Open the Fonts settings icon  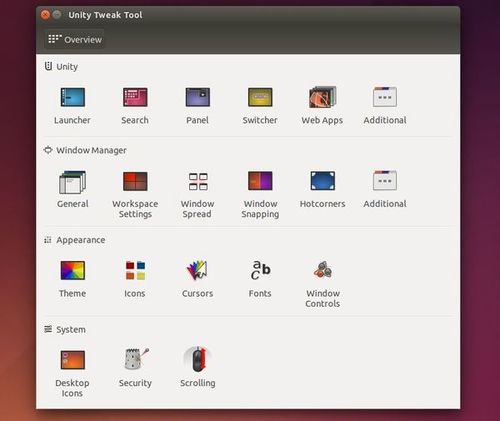coord(260,270)
